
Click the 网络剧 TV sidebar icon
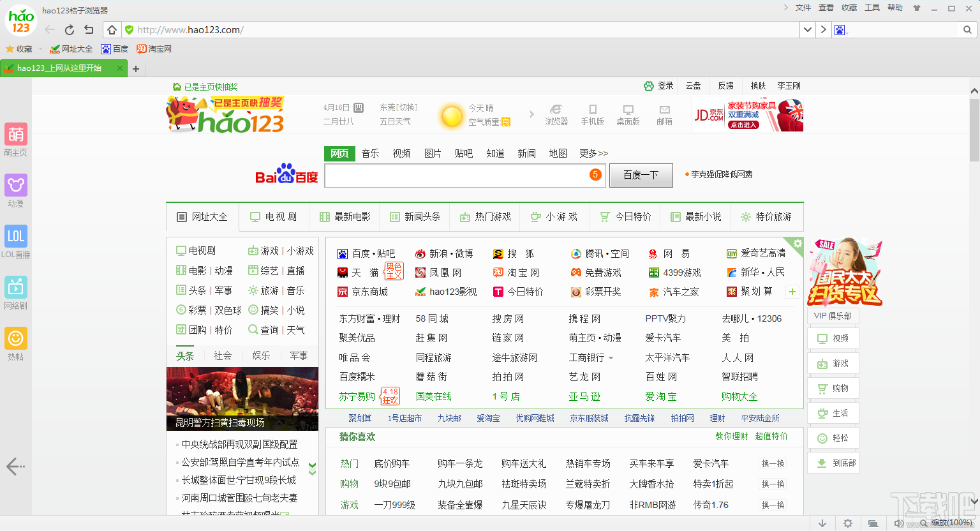16,287
